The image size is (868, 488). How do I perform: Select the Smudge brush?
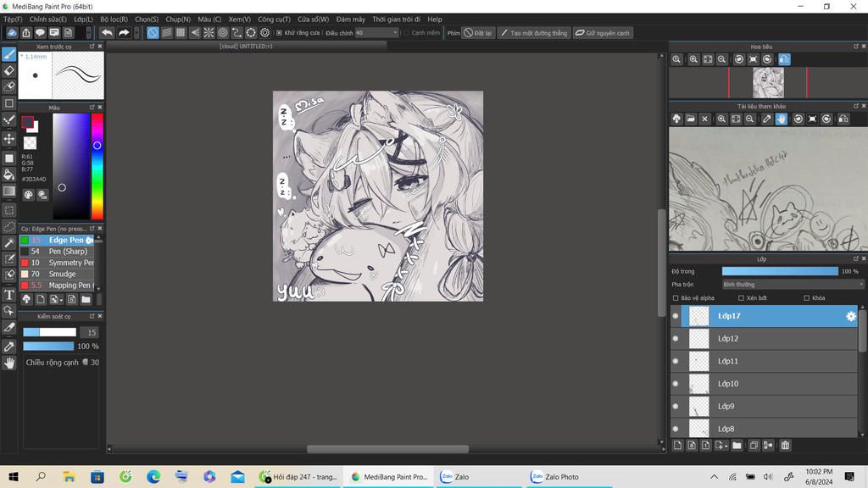[57, 274]
